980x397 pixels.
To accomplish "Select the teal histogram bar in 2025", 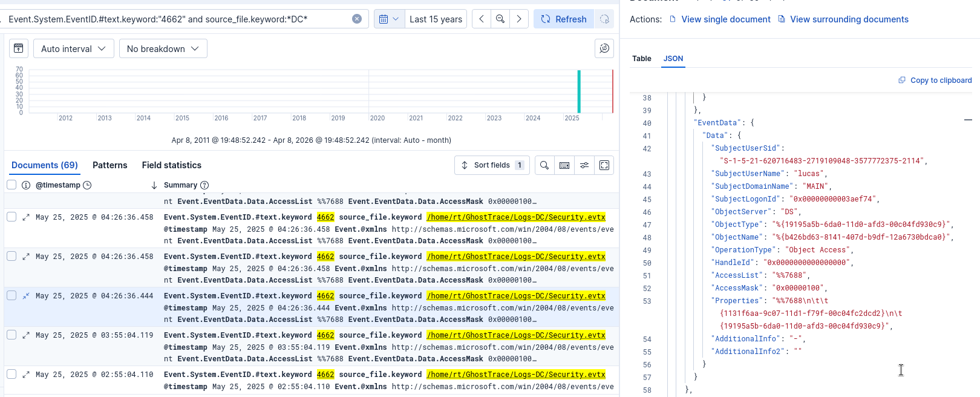I will point(579,91).
